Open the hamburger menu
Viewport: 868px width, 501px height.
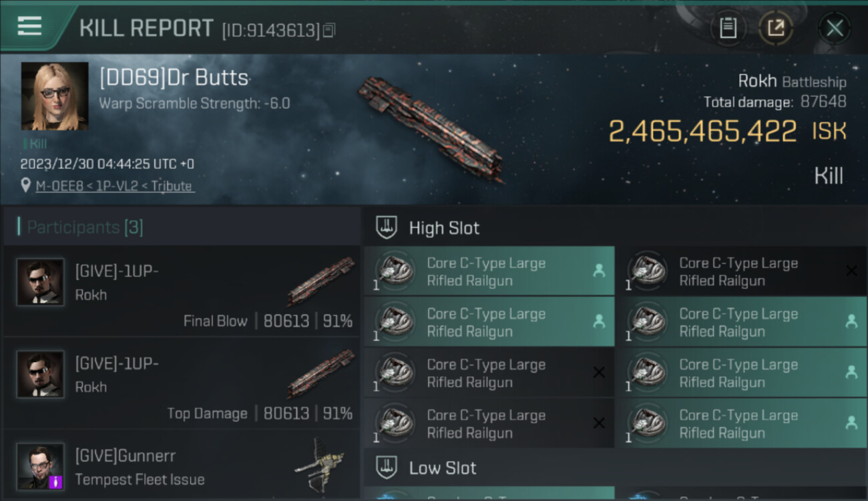coord(29,27)
